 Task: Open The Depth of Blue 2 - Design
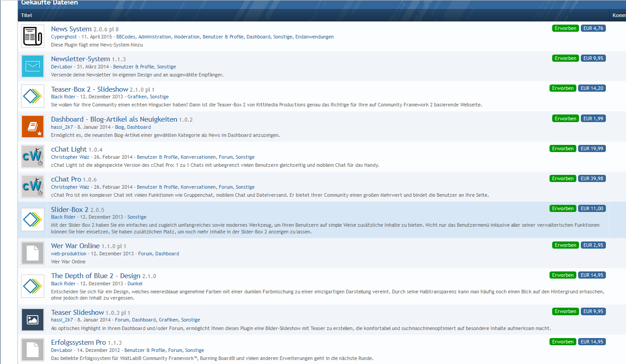point(95,276)
